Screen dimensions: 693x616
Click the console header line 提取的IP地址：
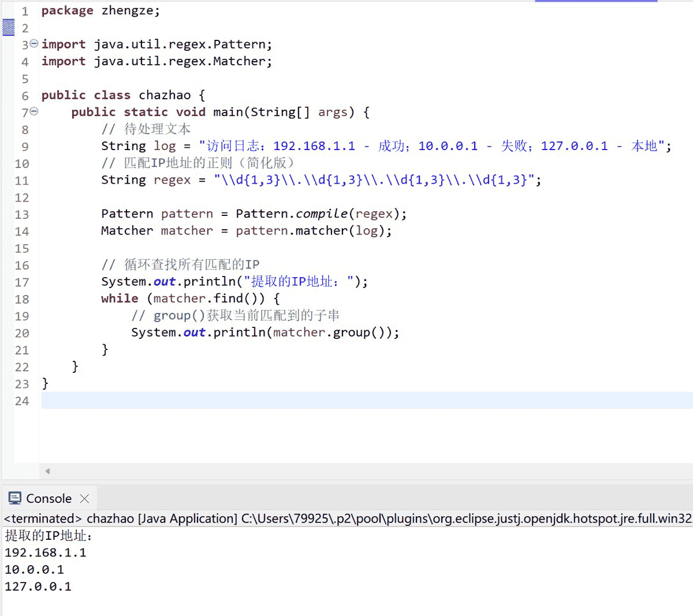(49, 536)
